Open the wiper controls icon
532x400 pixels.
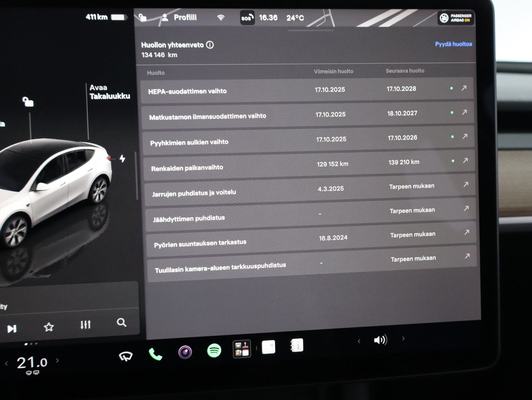(x=126, y=356)
